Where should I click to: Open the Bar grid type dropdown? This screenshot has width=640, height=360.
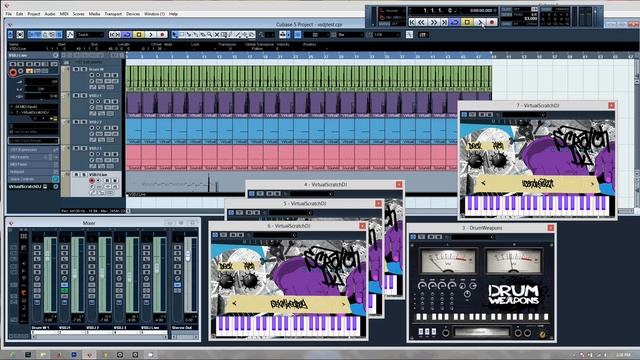click(x=351, y=35)
